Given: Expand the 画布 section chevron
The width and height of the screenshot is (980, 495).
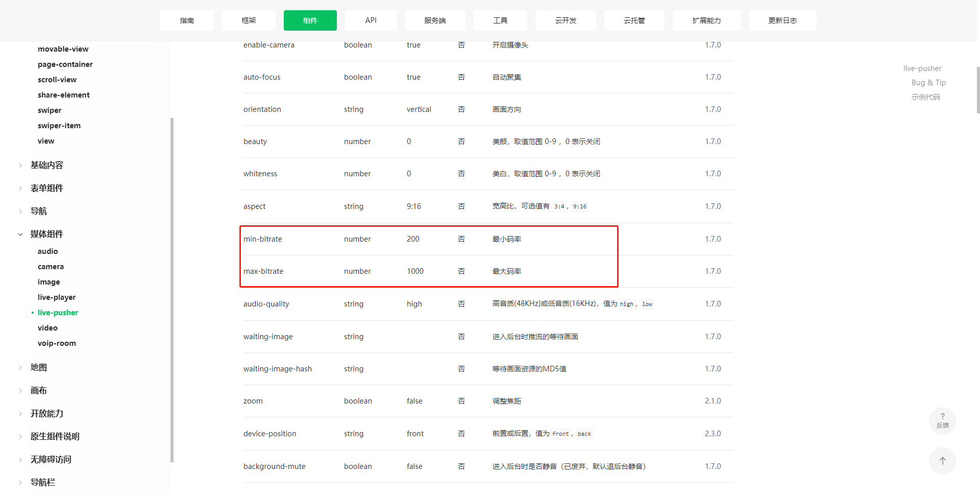Looking at the screenshot, I should tap(20, 390).
